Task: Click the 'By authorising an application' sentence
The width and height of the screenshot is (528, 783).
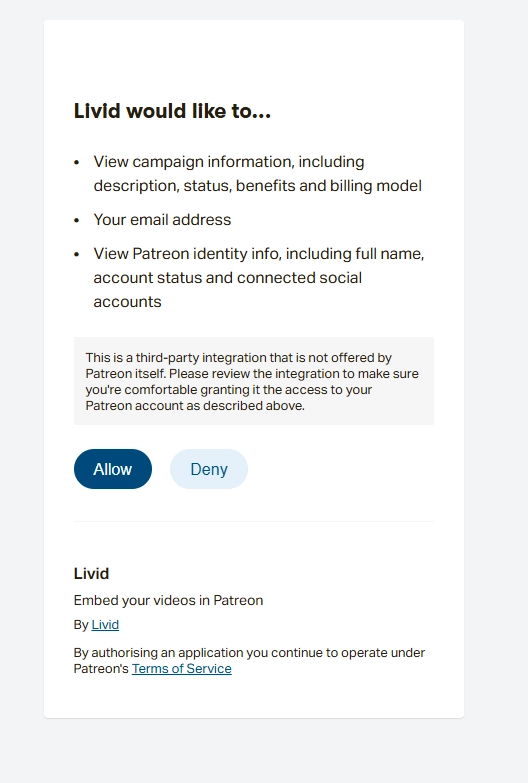Action: tap(249, 661)
